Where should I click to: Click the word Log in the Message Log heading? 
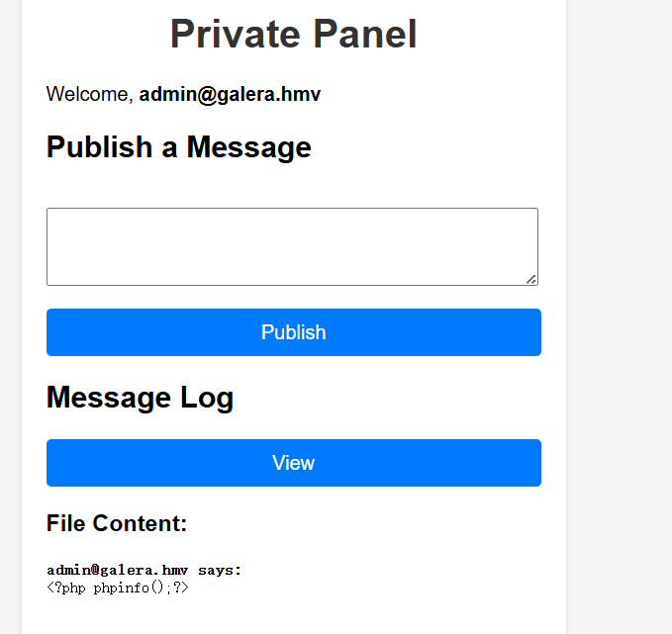207,398
